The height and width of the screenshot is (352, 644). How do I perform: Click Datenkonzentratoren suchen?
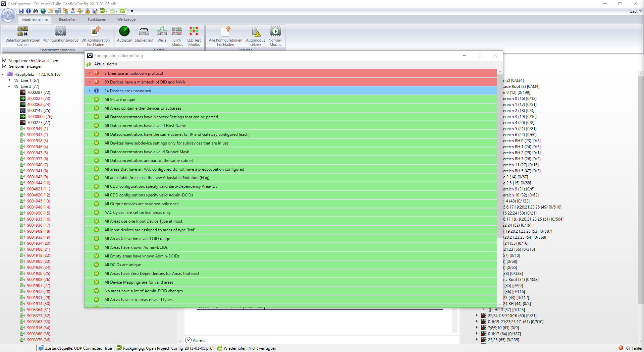pyautogui.click(x=23, y=36)
